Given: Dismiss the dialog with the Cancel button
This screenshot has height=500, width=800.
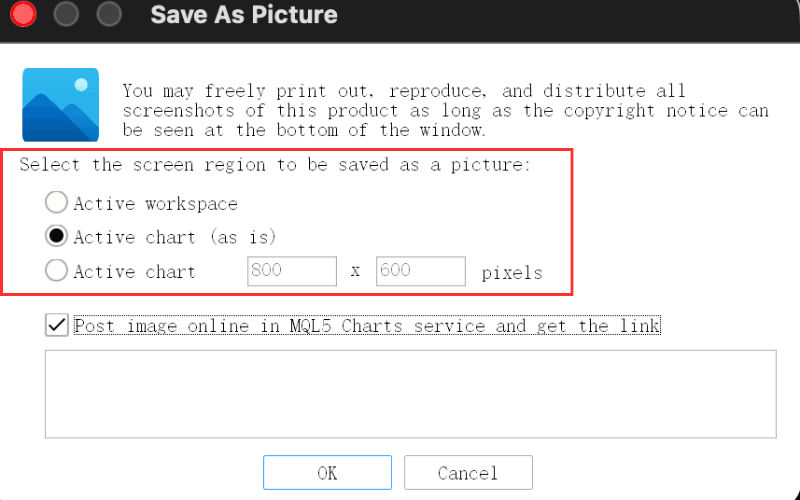Looking at the screenshot, I should (x=468, y=472).
